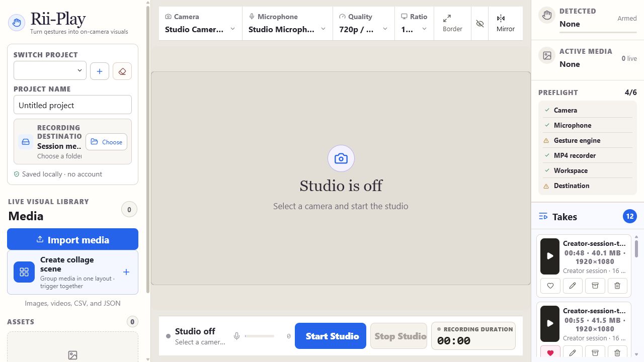The image size is (644, 362).
Task: Click the eraser clear project icon
Action: click(122, 71)
